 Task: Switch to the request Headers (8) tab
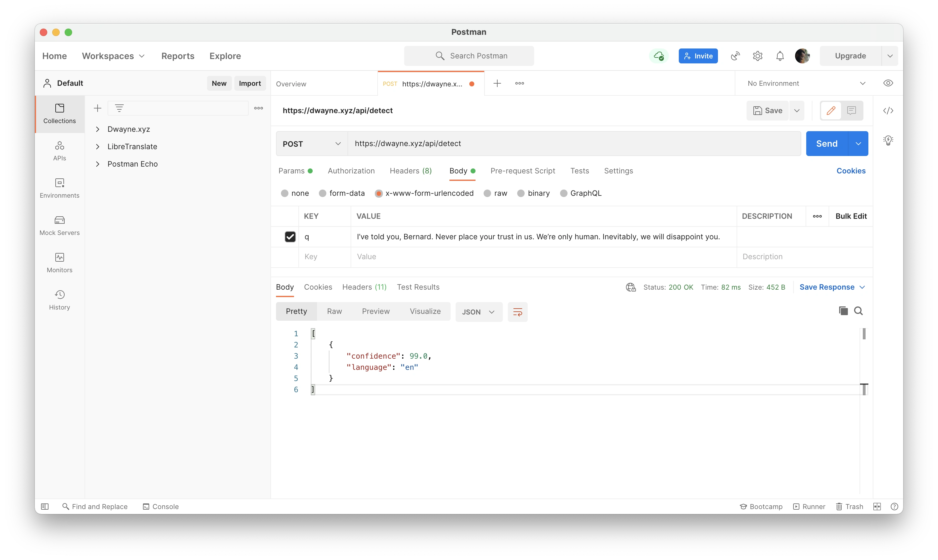click(x=411, y=171)
